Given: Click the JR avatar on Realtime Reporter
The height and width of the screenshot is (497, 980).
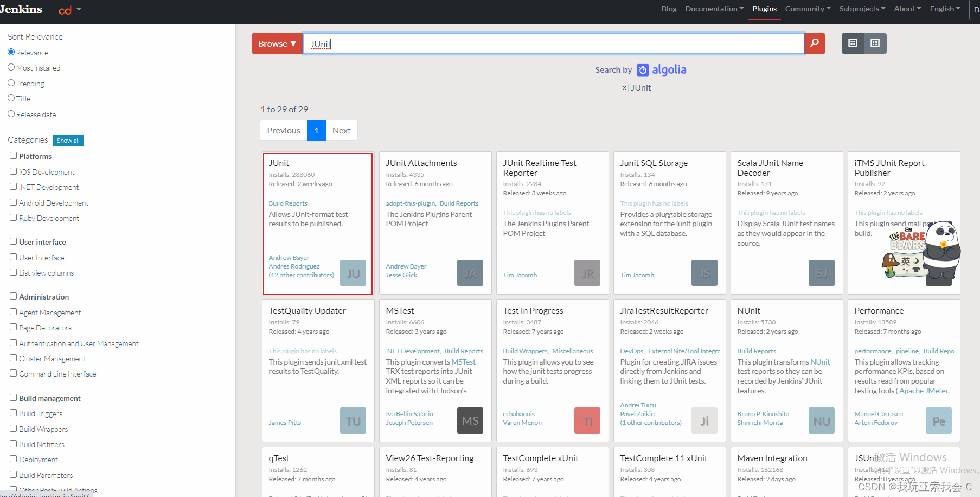Looking at the screenshot, I should pos(587,273).
